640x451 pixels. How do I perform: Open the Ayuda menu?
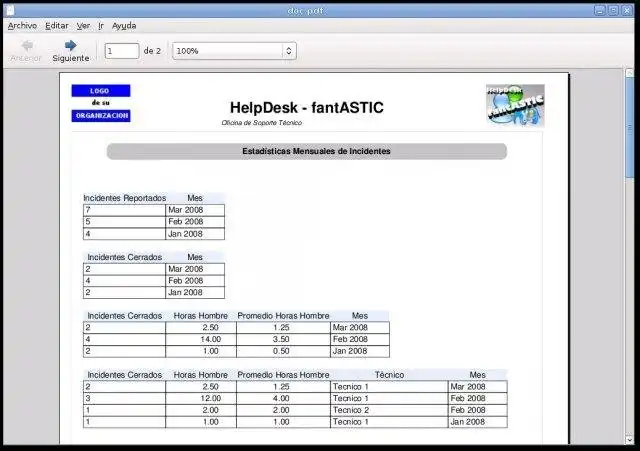(124, 26)
